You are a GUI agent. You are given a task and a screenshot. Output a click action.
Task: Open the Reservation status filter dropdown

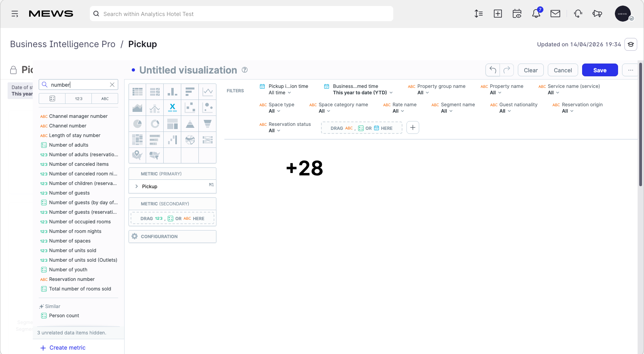pyautogui.click(x=285, y=127)
